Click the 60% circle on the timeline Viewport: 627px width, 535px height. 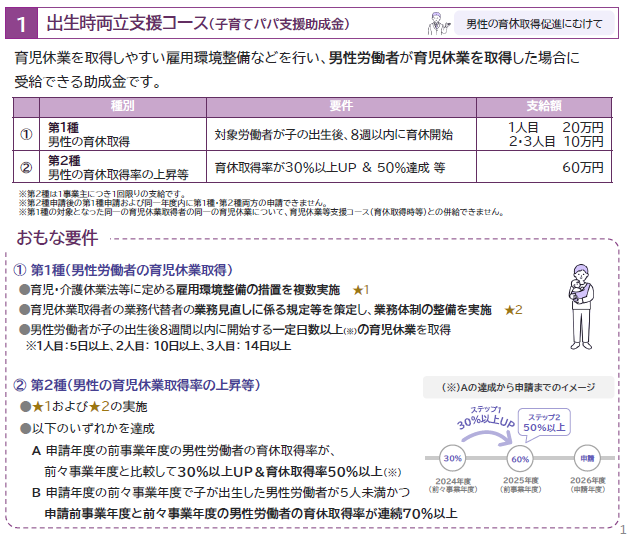[520, 458]
